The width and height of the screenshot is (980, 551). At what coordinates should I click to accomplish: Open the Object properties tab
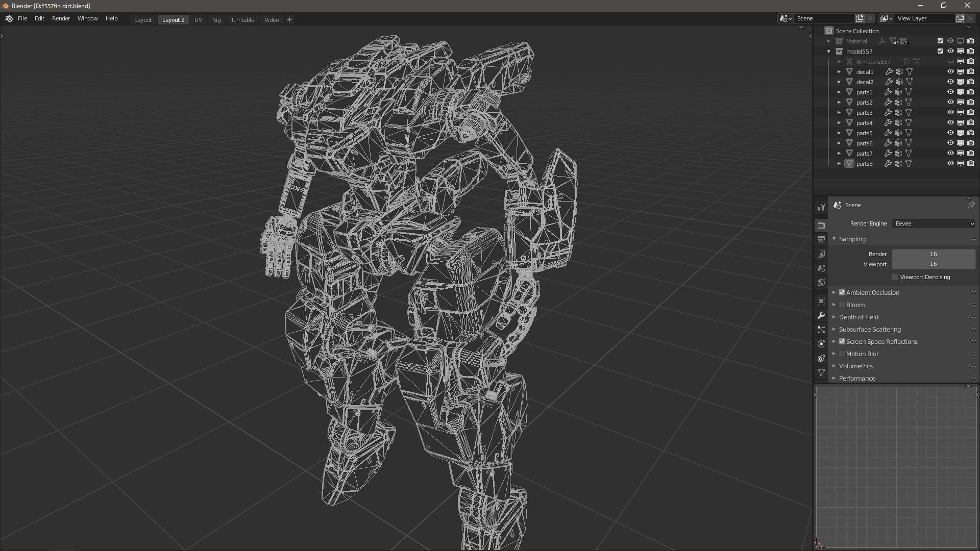(821, 301)
